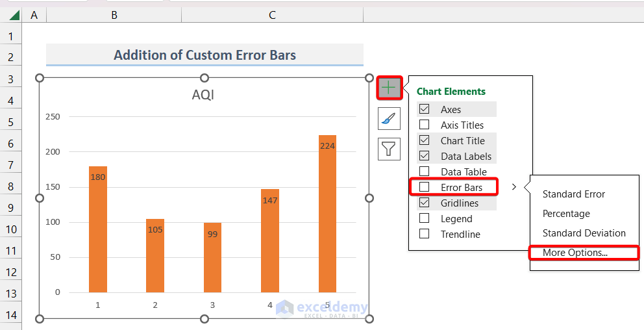The height and width of the screenshot is (330, 644).
Task: Click the bar labeled 105
Action: tap(155, 255)
